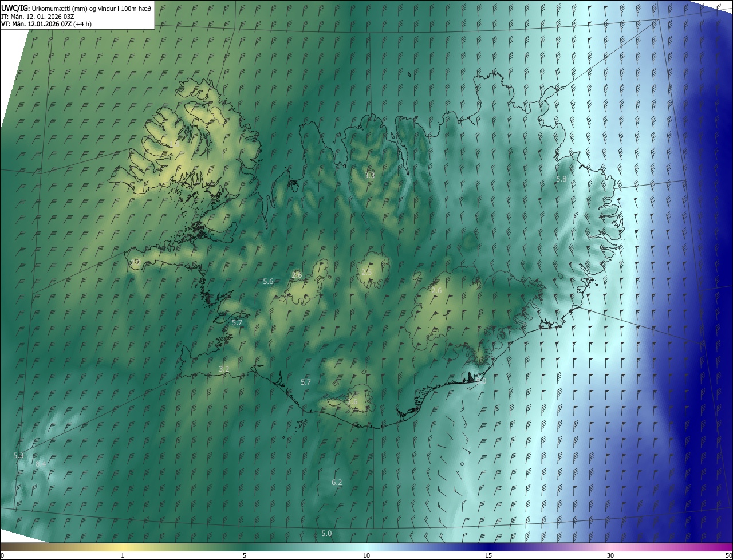Click the 3.2 value label on the map
733x560 pixels.
pos(224,369)
